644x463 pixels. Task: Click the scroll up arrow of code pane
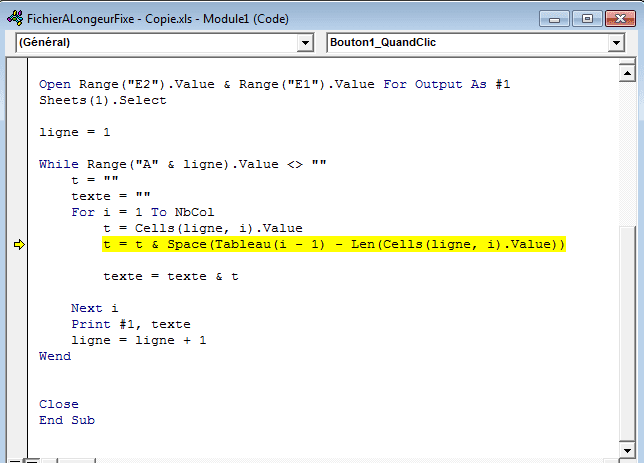pos(627,74)
